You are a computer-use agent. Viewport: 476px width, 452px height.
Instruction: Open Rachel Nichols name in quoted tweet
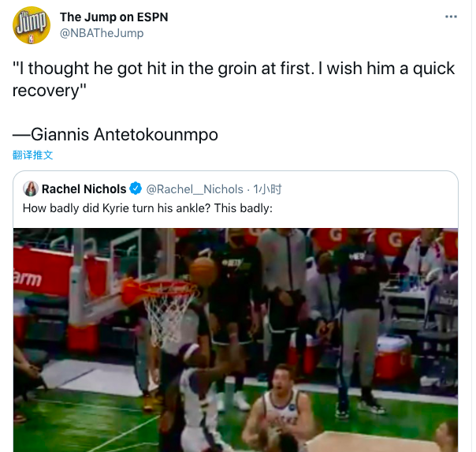tap(84, 189)
